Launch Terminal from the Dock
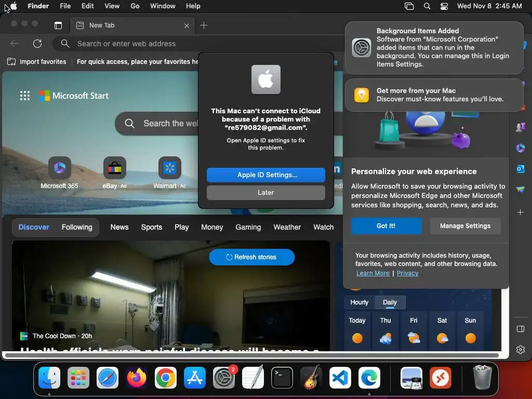The image size is (532, 399). (282, 378)
